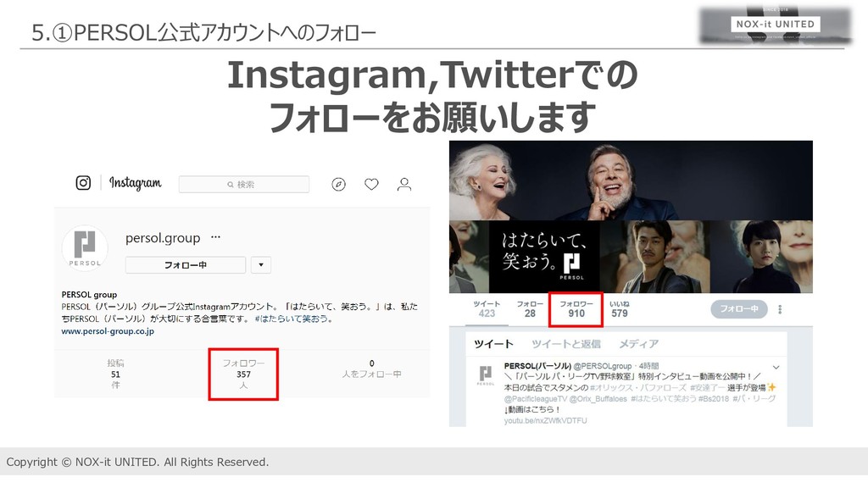Click the PERSOL profile picture on Instagram
Viewport: 868px width, 488px height.
[x=85, y=248]
